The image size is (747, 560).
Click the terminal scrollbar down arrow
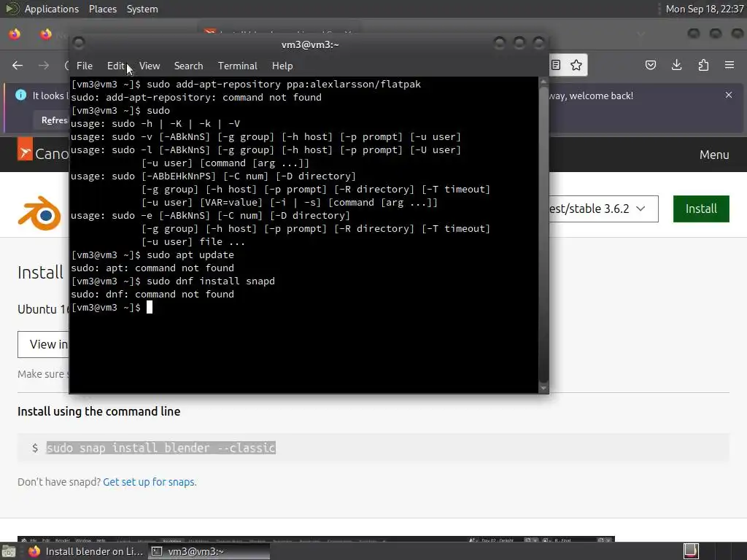(x=543, y=389)
